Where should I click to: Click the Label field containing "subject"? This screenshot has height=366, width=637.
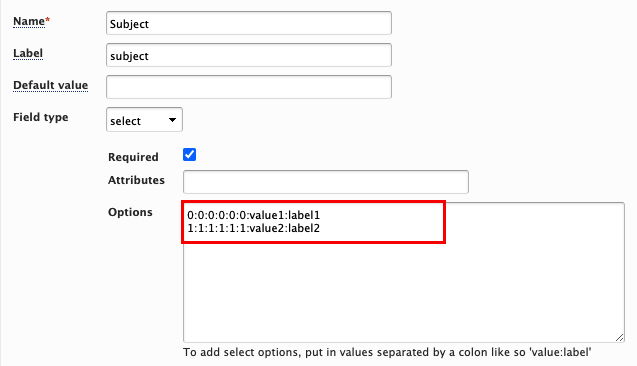click(249, 55)
